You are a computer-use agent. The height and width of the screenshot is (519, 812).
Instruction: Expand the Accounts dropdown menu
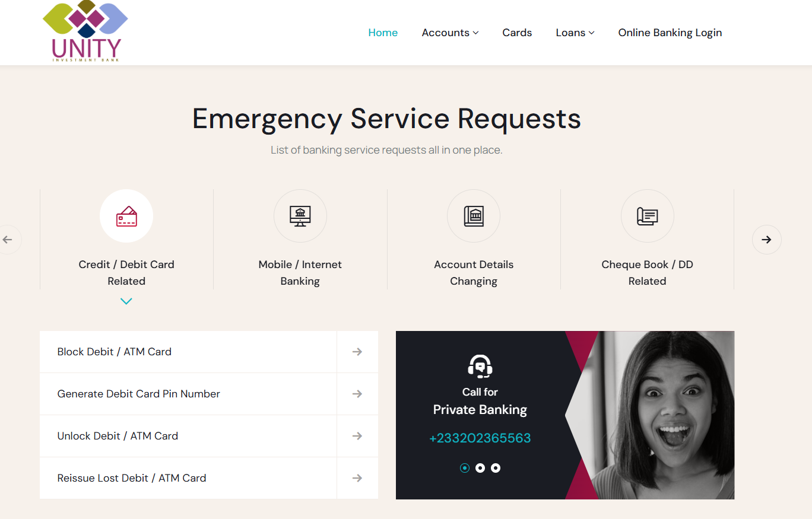point(450,33)
